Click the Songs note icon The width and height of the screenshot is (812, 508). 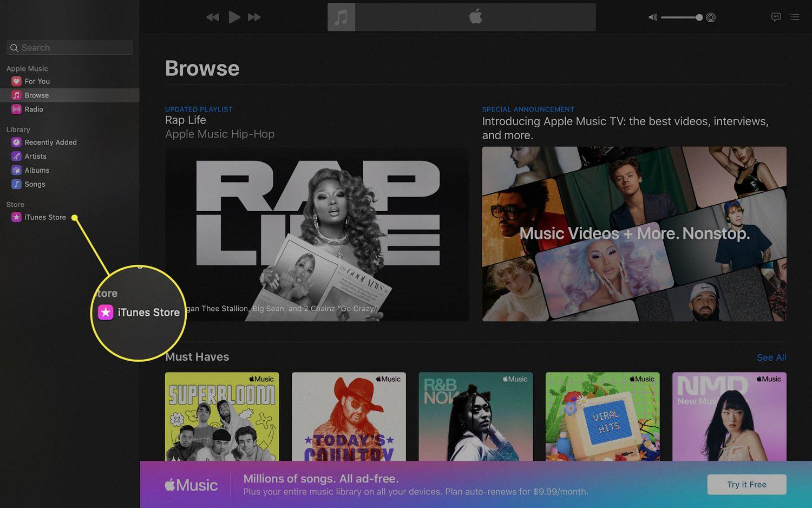pos(16,185)
